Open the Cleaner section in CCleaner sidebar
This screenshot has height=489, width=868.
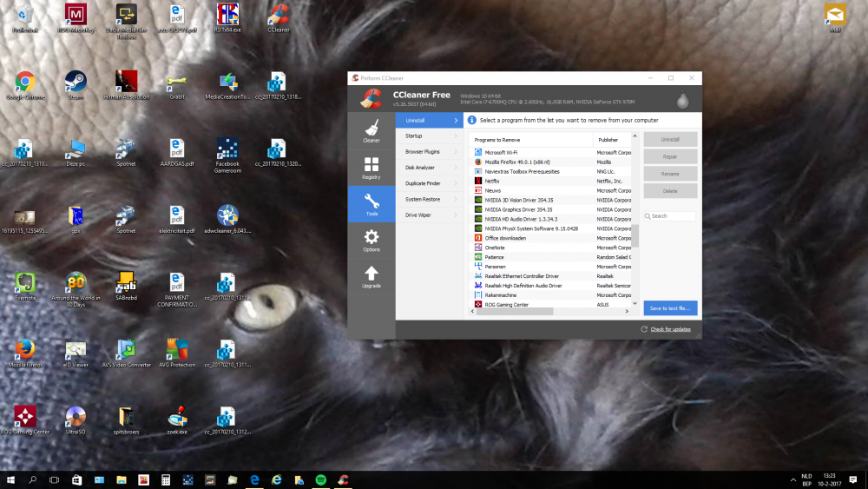[x=371, y=129]
